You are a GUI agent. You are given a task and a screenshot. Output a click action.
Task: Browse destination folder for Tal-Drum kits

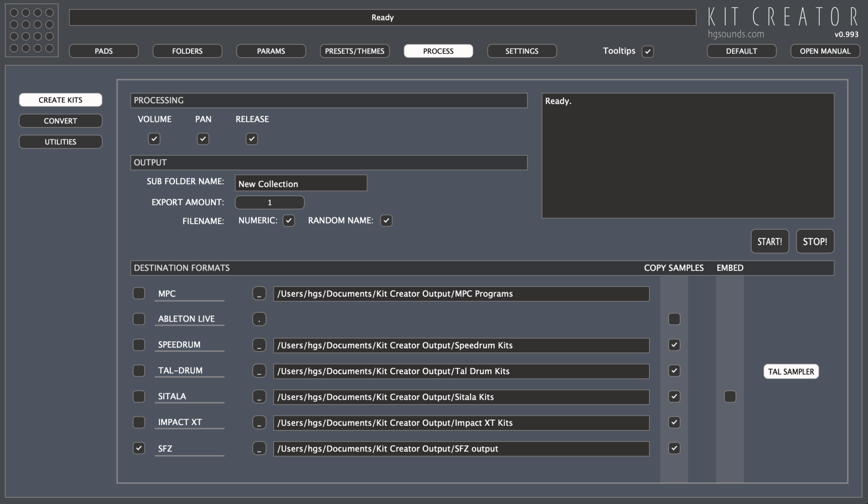tap(259, 371)
